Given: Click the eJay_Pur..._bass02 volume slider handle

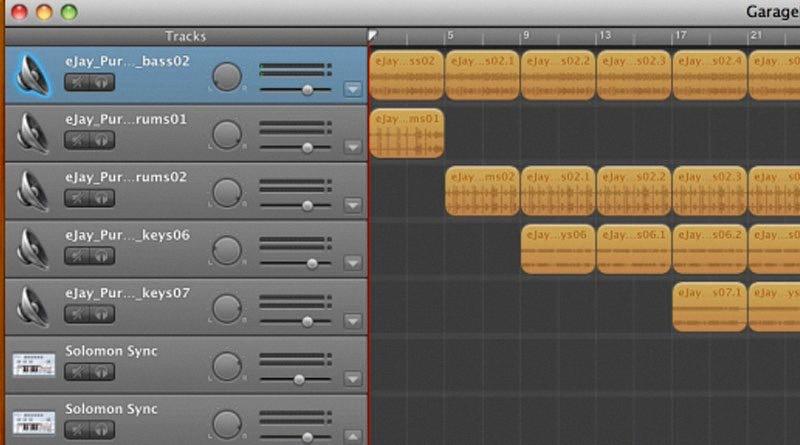Looking at the screenshot, I should pos(307,90).
